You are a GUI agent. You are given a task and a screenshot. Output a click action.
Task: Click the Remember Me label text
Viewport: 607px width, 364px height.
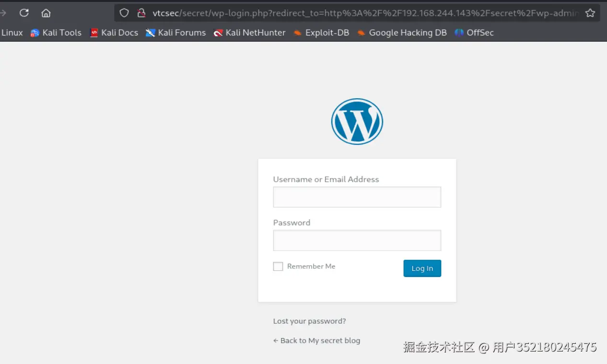point(311,266)
